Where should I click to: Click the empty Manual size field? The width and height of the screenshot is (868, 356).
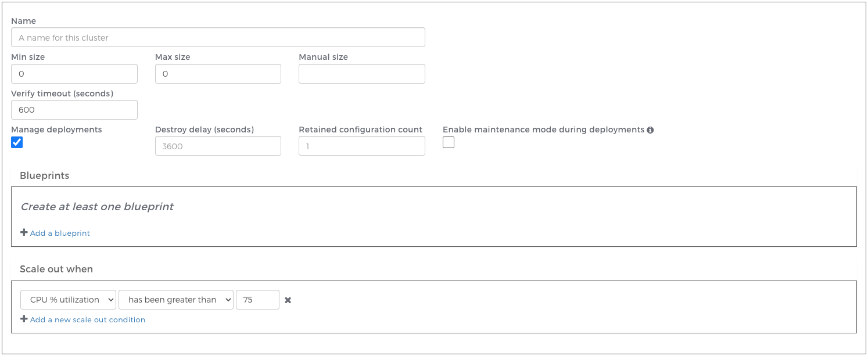[361, 74]
